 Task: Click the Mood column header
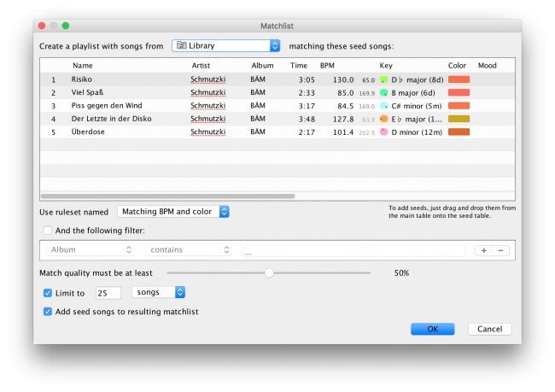[x=487, y=66]
